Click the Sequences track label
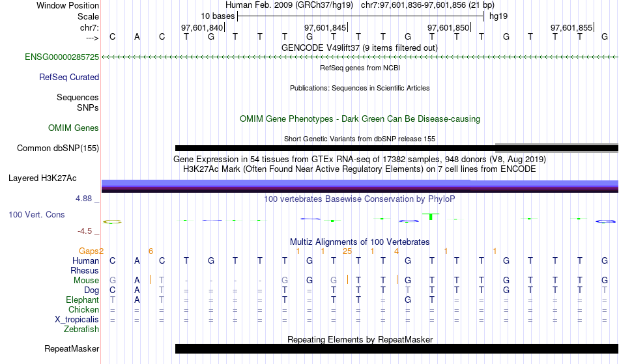619x364 pixels. tap(78, 98)
